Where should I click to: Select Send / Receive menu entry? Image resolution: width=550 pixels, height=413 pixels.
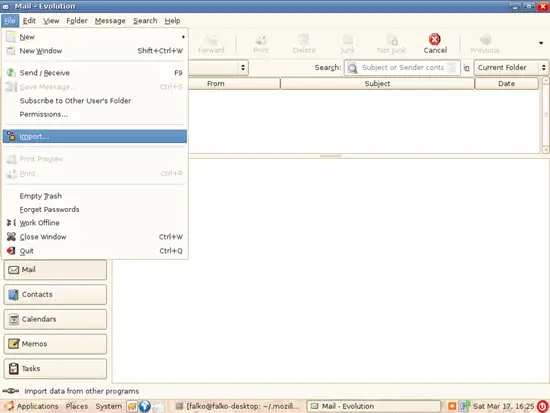(95, 73)
